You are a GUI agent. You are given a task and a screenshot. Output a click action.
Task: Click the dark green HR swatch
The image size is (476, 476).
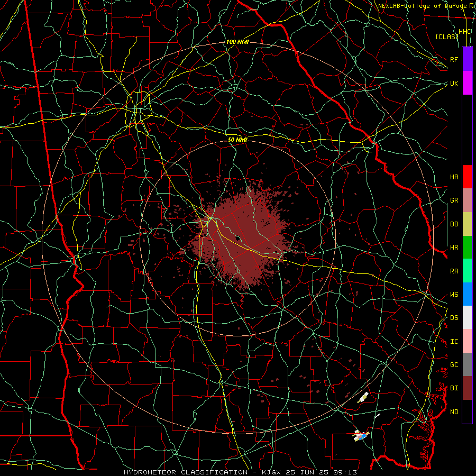pos(467,248)
